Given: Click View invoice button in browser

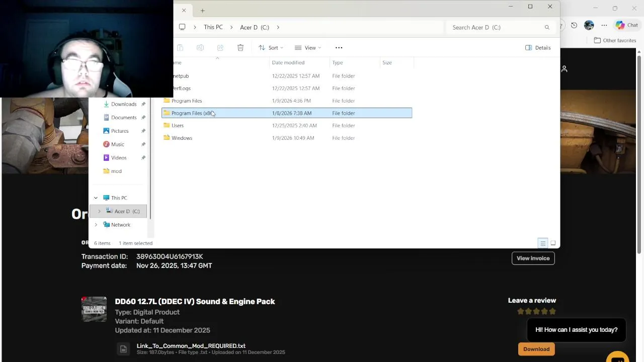Looking at the screenshot, I should [533, 258].
